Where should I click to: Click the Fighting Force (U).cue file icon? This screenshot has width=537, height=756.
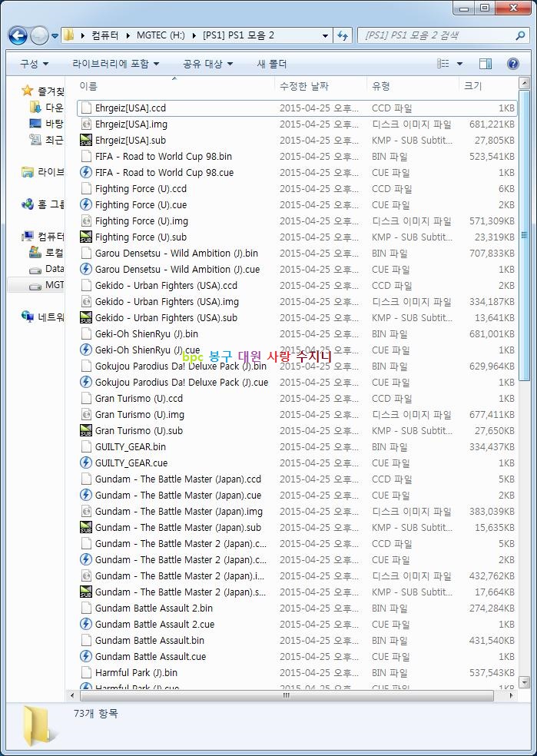point(86,205)
